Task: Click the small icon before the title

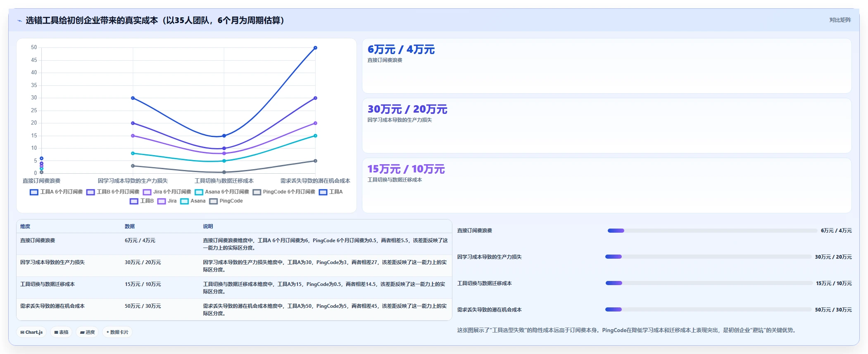Action: [19, 21]
